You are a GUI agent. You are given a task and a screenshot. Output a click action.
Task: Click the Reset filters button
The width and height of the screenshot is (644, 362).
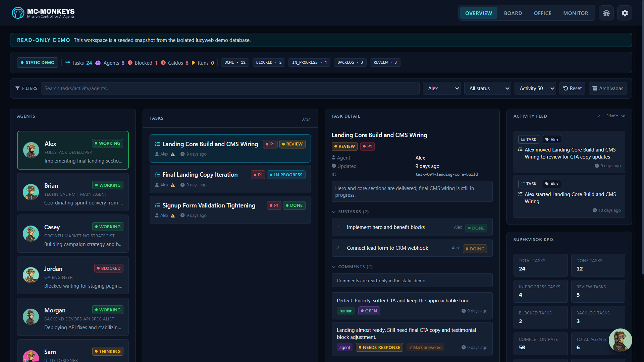[572, 88]
